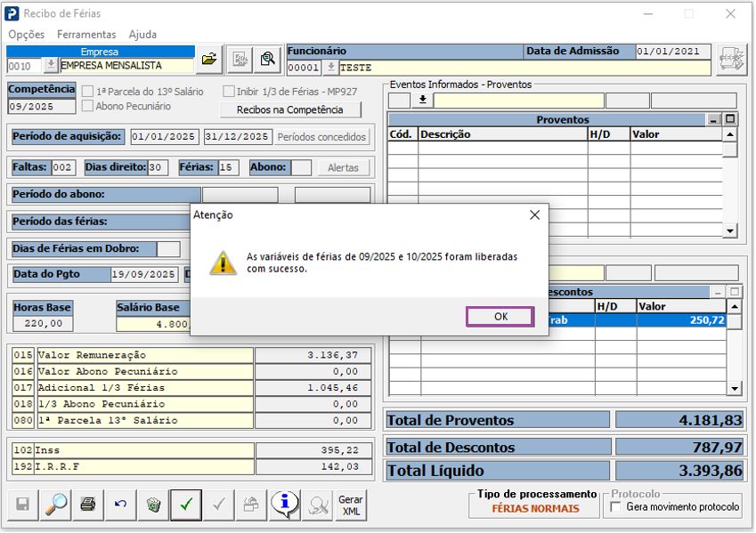This screenshot has width=756, height=533.
Task: Click the magnifier document search icon near Funcionário
Action: point(266,60)
